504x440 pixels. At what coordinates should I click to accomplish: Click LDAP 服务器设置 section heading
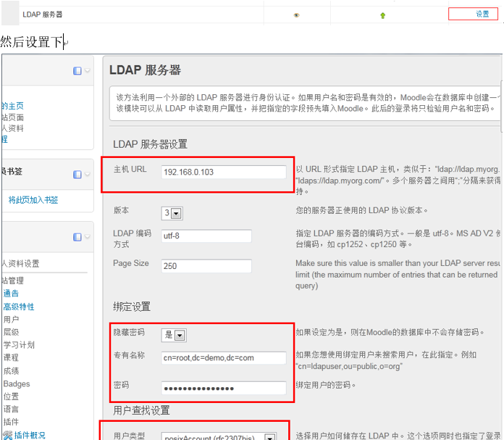click(150, 144)
